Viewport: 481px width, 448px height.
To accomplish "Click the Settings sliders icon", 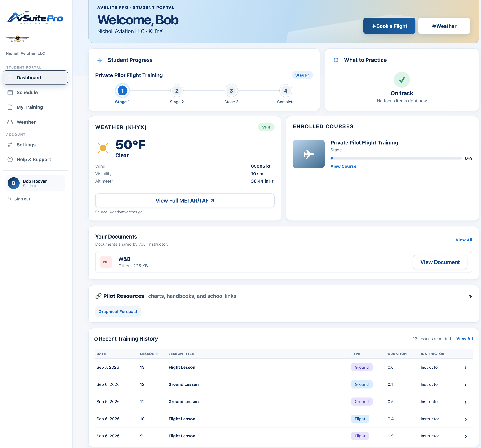I will (x=10, y=145).
